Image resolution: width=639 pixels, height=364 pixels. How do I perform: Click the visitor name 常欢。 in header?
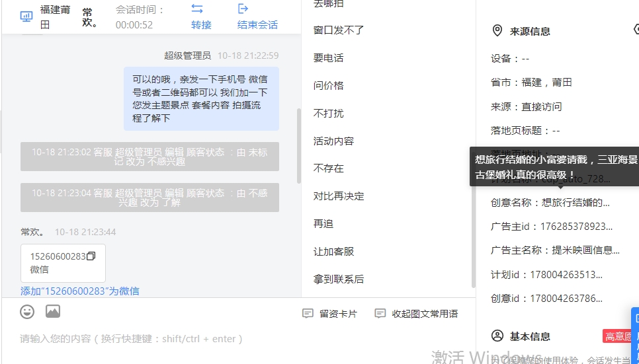[89, 17]
